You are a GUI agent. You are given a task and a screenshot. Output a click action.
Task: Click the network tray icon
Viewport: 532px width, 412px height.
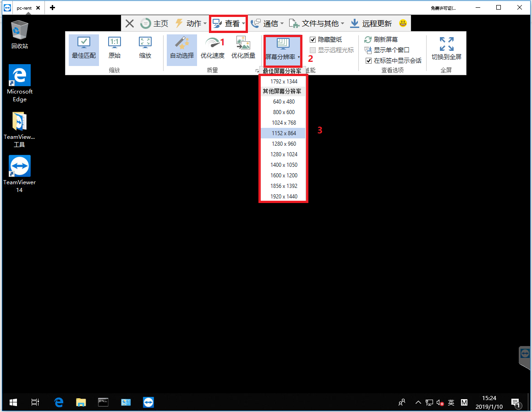point(429,403)
